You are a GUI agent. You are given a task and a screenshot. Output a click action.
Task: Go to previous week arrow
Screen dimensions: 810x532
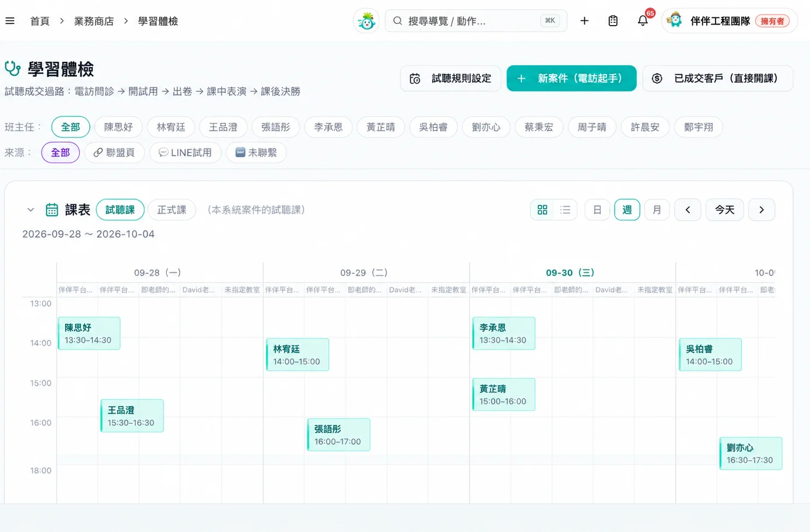click(688, 210)
